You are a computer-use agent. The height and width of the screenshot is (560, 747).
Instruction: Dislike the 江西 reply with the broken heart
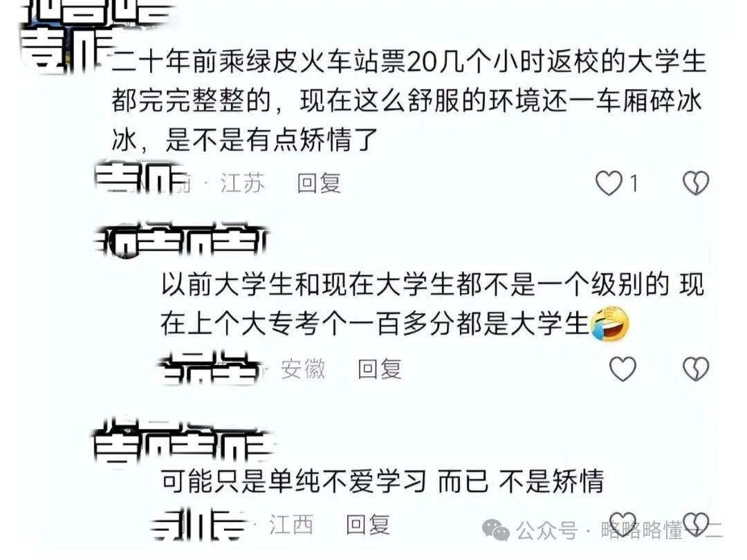point(696,524)
